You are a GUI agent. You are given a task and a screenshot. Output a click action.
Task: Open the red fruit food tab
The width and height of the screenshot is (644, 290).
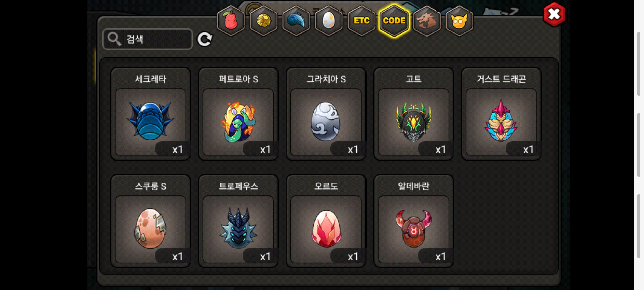(x=231, y=21)
